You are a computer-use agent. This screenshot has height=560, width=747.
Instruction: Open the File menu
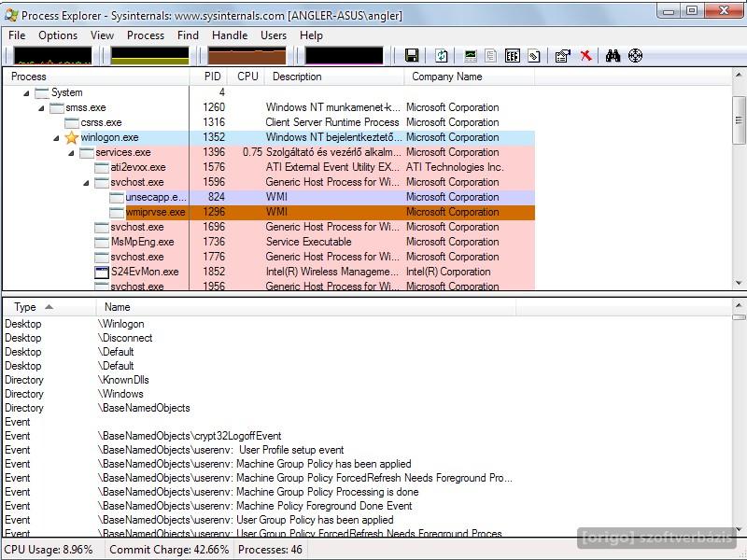click(17, 35)
